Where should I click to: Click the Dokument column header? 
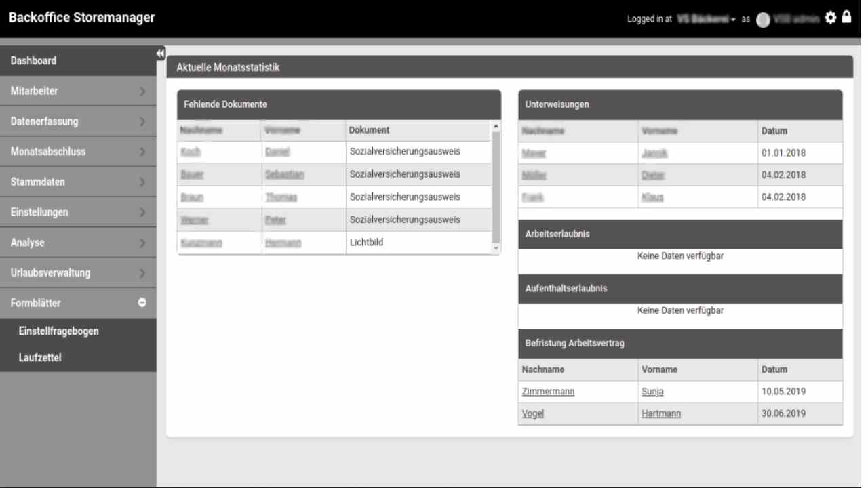369,130
